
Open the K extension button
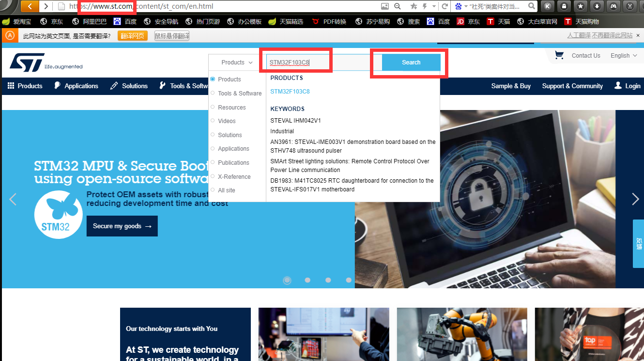pyautogui.click(x=548, y=6)
